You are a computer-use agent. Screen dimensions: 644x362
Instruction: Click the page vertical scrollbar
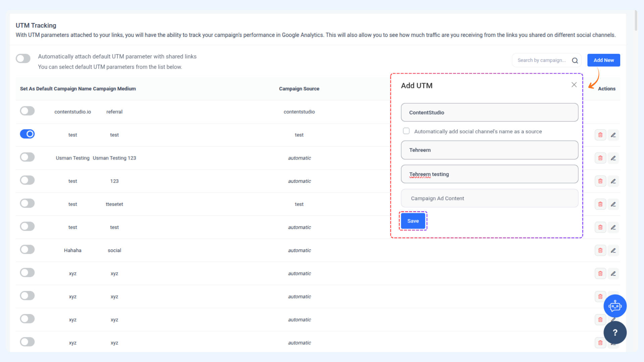pos(636,20)
